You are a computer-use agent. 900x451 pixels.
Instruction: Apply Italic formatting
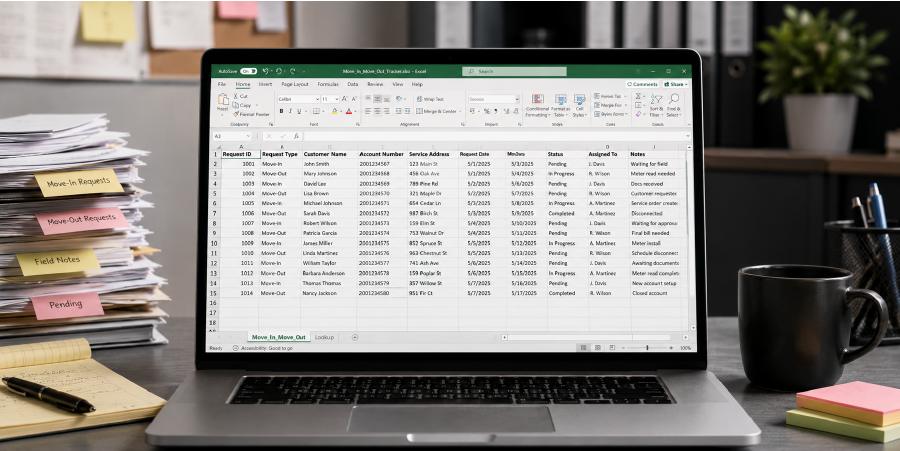[290, 111]
